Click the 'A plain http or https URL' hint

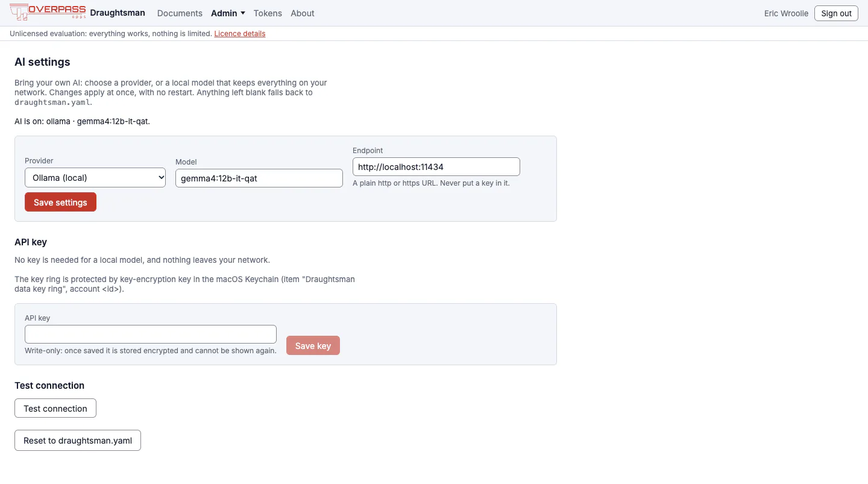tap(431, 183)
